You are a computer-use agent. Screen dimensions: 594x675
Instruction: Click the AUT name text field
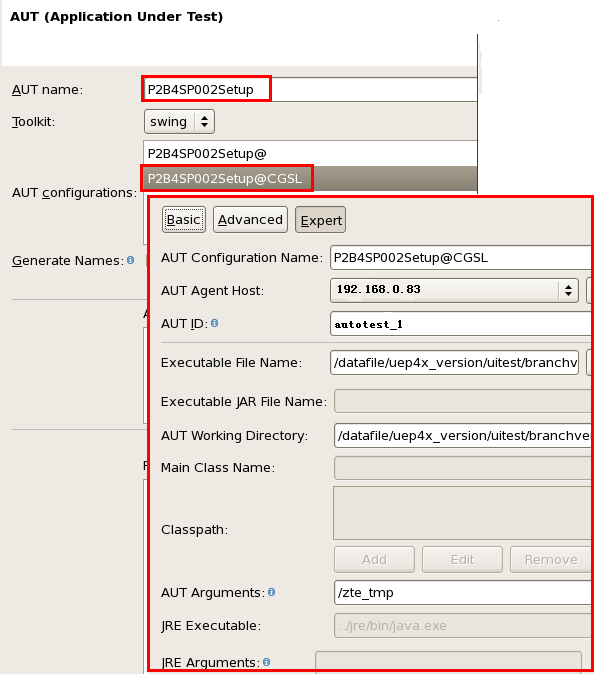[x=310, y=90]
